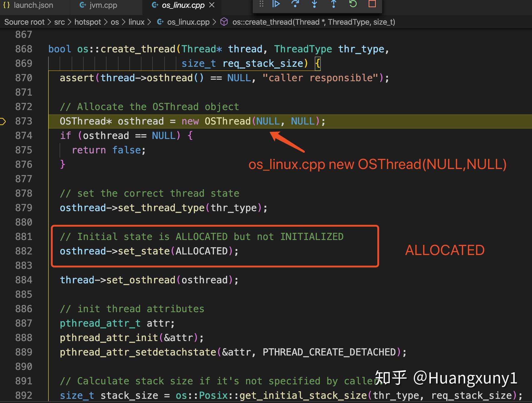Click the Step Into debug icon
The width and height of the screenshot is (532, 403).
[314, 4]
